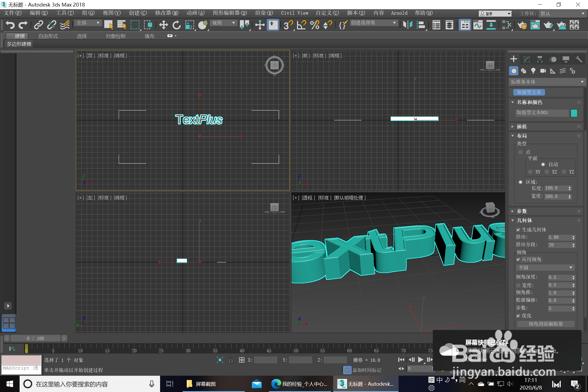
Task: Open the 渲染(R) menu
Action: pyautogui.click(x=264, y=13)
